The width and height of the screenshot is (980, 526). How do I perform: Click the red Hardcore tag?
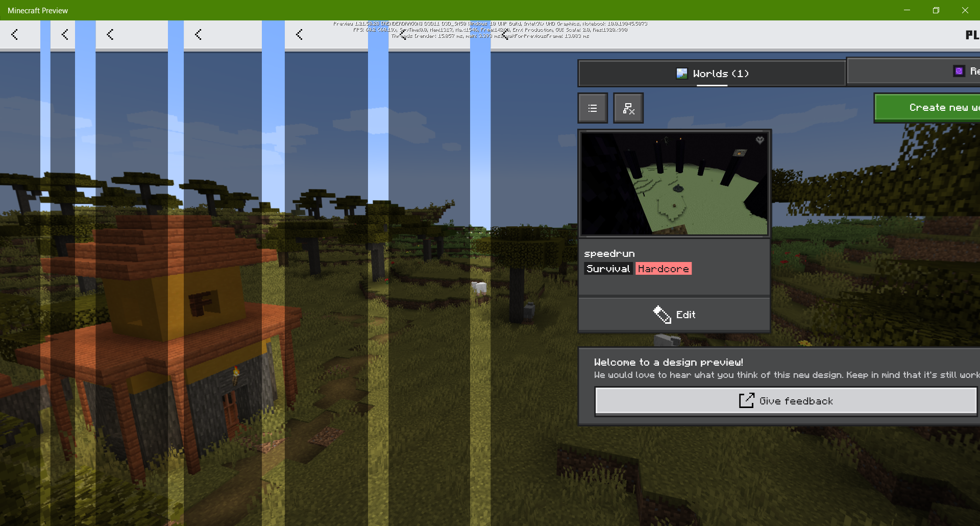click(664, 269)
